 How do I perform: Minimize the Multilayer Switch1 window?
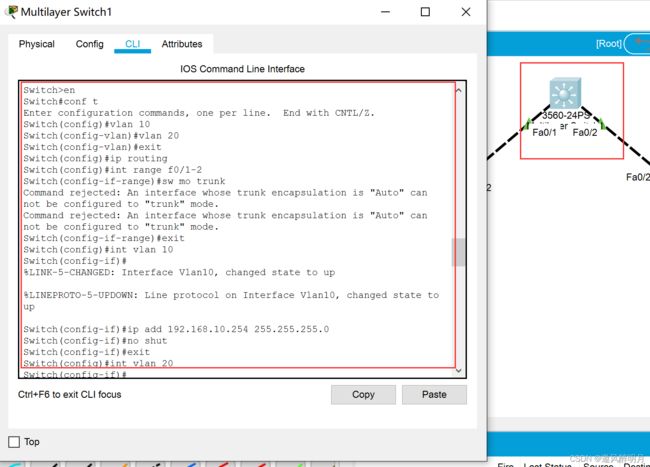386,12
